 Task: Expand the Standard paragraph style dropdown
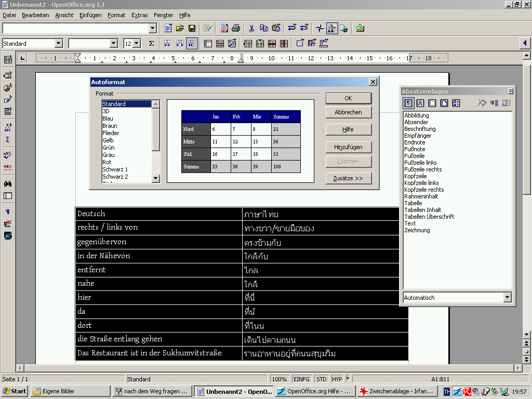pyautogui.click(x=58, y=44)
